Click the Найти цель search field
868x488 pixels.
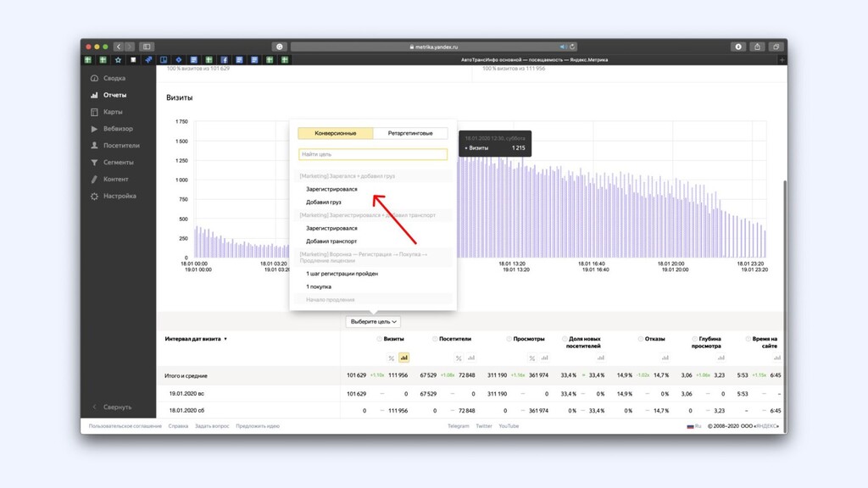(x=373, y=154)
